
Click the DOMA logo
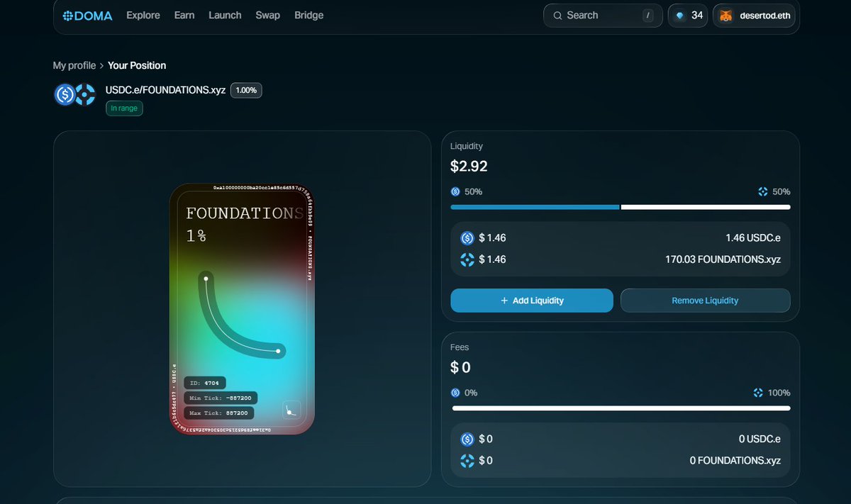click(x=87, y=16)
